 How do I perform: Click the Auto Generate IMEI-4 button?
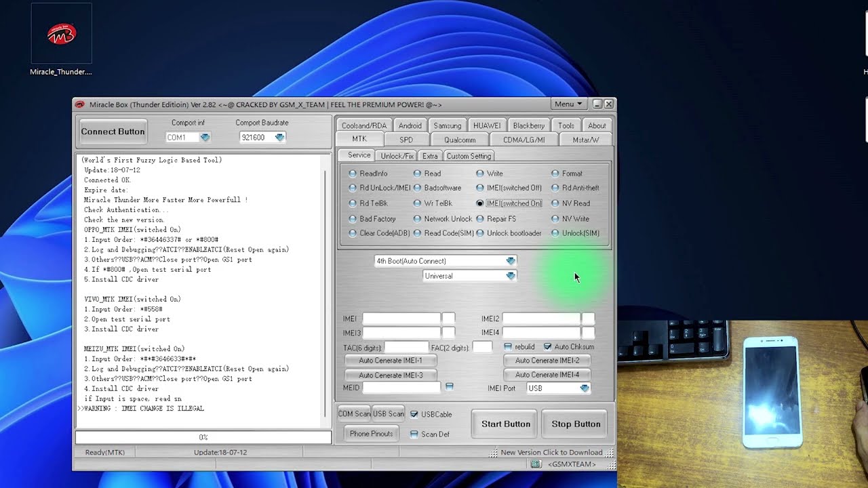click(x=547, y=375)
